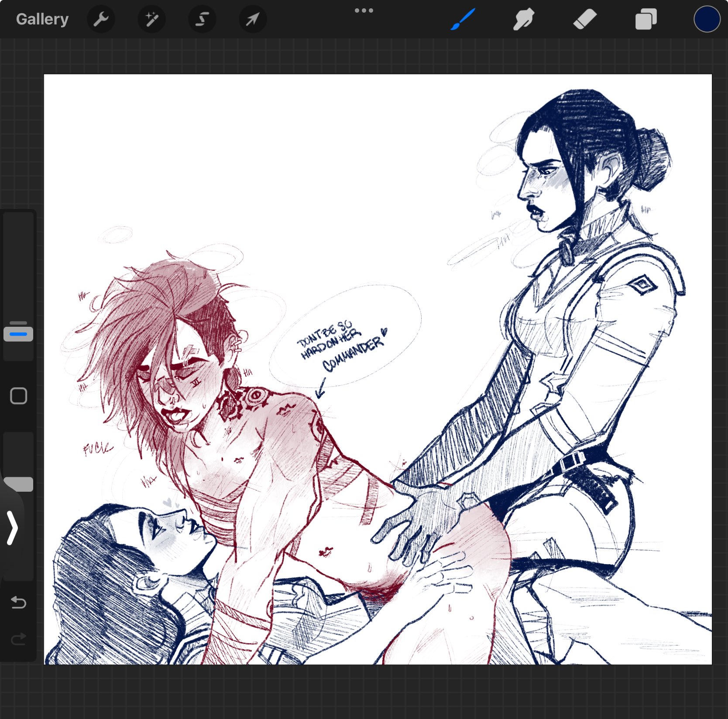Select the Eraser tool
Screen dimensions: 728x719
pos(584,19)
